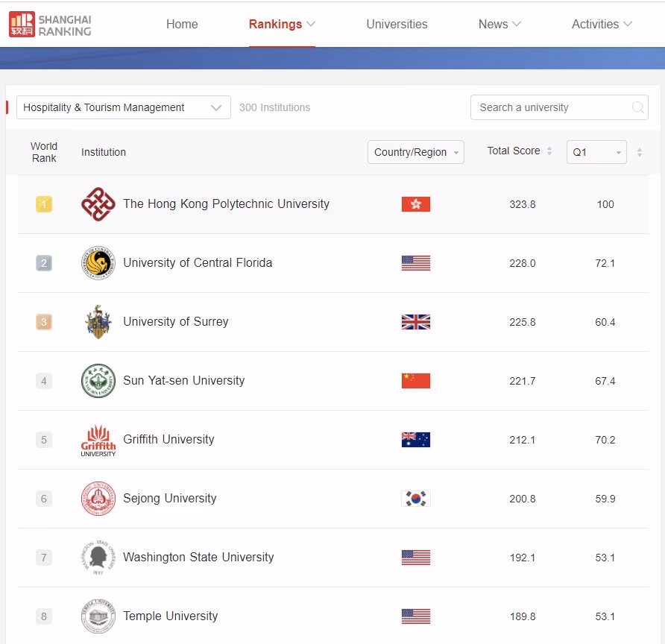The height and width of the screenshot is (644, 665).
Task: Click the University of Surrey link
Action: coord(175,321)
